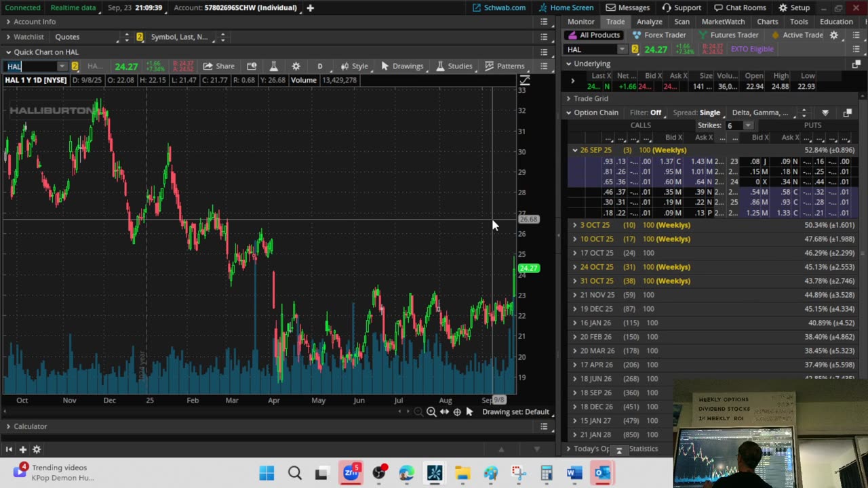The width and height of the screenshot is (868, 488).
Task: Add a new gadget with the plus icon
Action: click(x=22, y=449)
